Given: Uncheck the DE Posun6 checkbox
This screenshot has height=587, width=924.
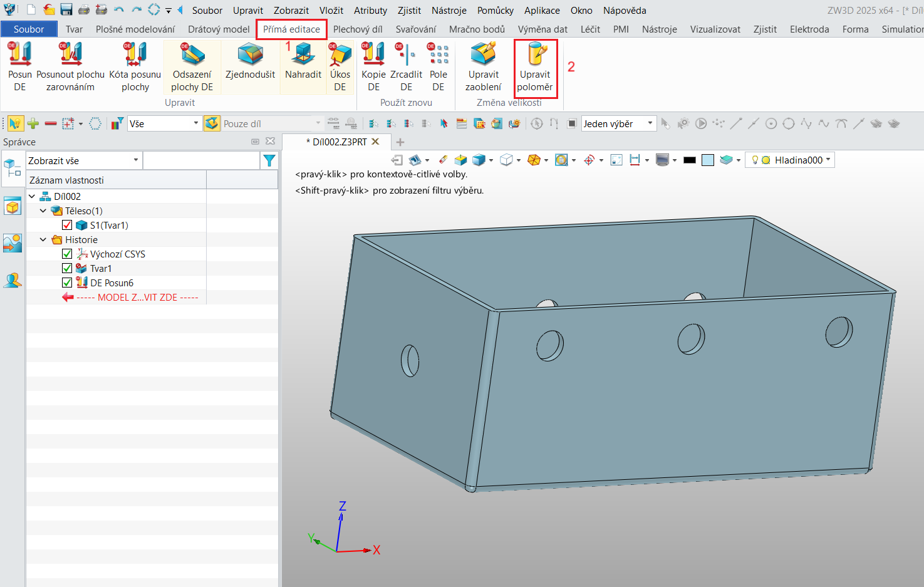Looking at the screenshot, I should pyautogui.click(x=67, y=283).
